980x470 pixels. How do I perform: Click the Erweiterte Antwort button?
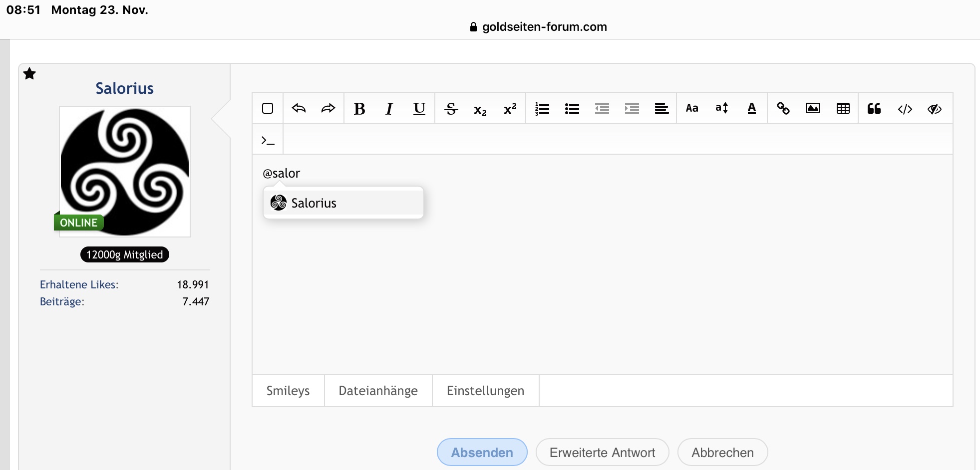tap(602, 453)
